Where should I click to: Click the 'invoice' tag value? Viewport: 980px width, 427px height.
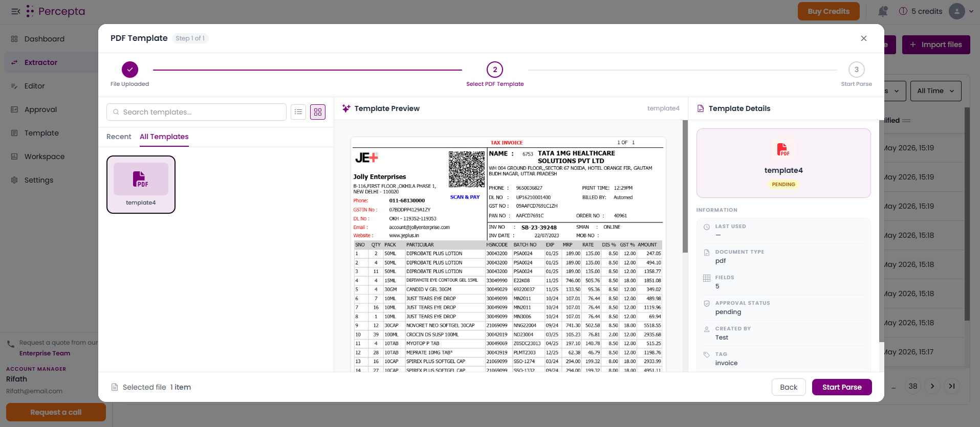coord(726,363)
